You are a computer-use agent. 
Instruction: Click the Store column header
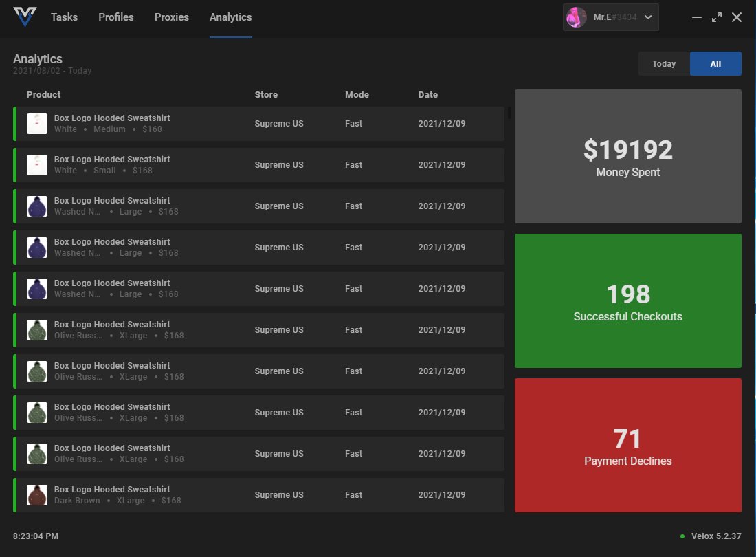[x=266, y=94]
